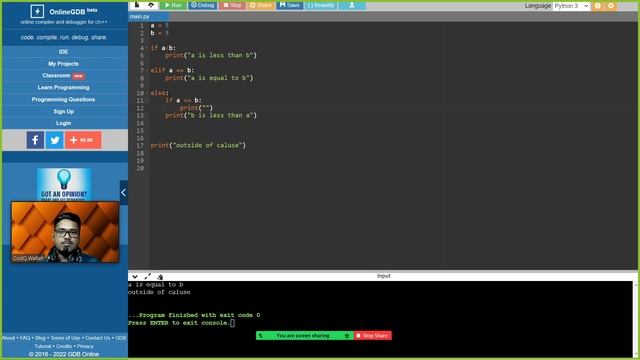This screenshot has width=640, height=360.
Task: Click line number 20 in the gutter
Action: (x=140, y=168)
